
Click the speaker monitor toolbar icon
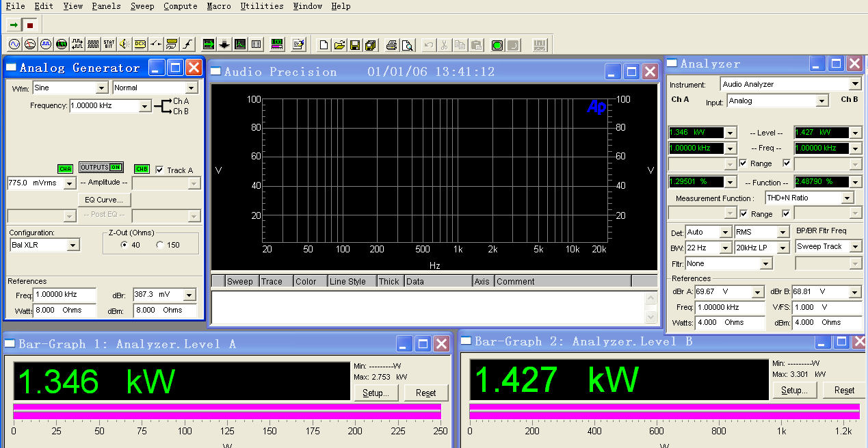[124, 44]
